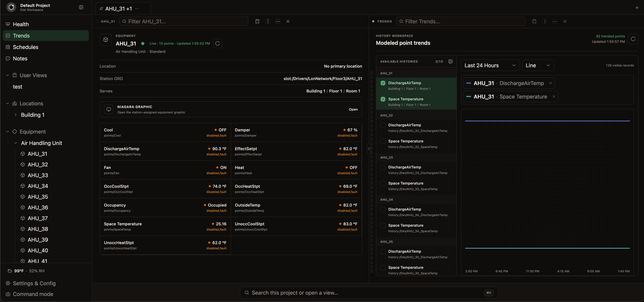The image size is (644, 302).
Task: Open the DischargeAirTemp point card
Action: 165,151
